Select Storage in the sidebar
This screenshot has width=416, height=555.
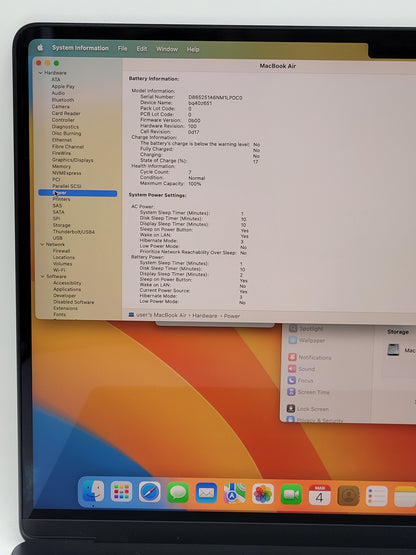click(x=62, y=225)
